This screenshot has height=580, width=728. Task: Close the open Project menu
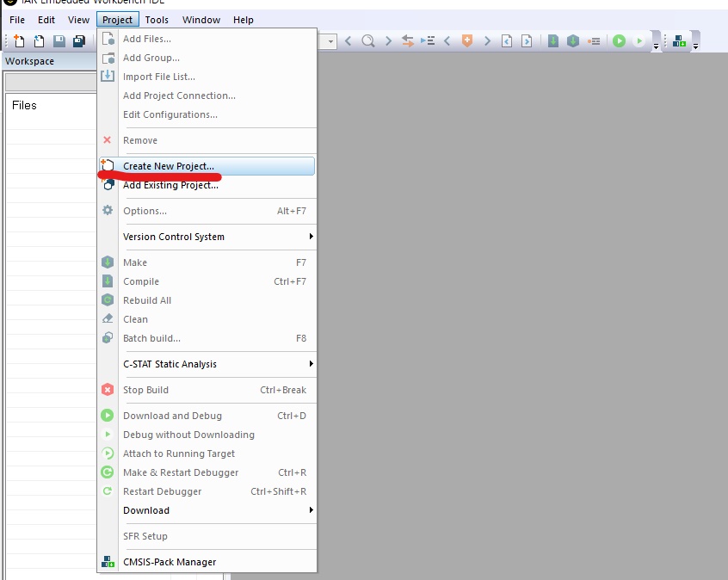pyautogui.click(x=118, y=20)
